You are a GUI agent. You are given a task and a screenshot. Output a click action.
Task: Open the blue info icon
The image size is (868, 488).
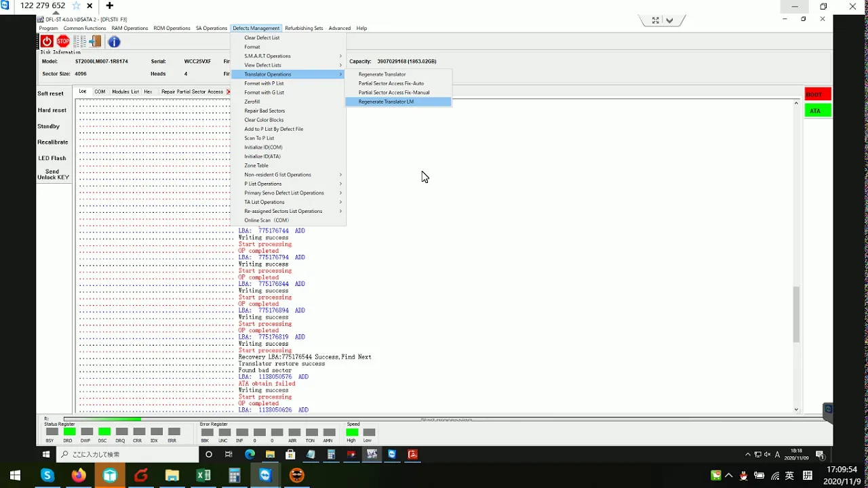coord(114,42)
